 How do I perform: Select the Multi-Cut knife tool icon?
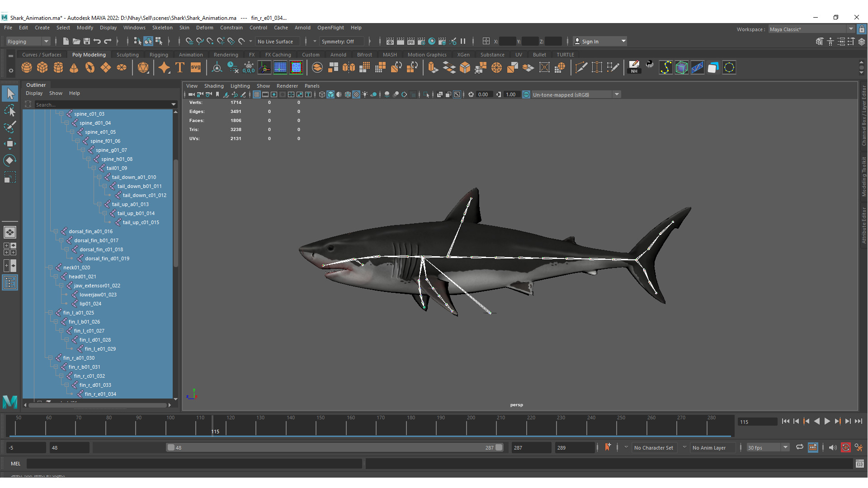[x=581, y=68]
